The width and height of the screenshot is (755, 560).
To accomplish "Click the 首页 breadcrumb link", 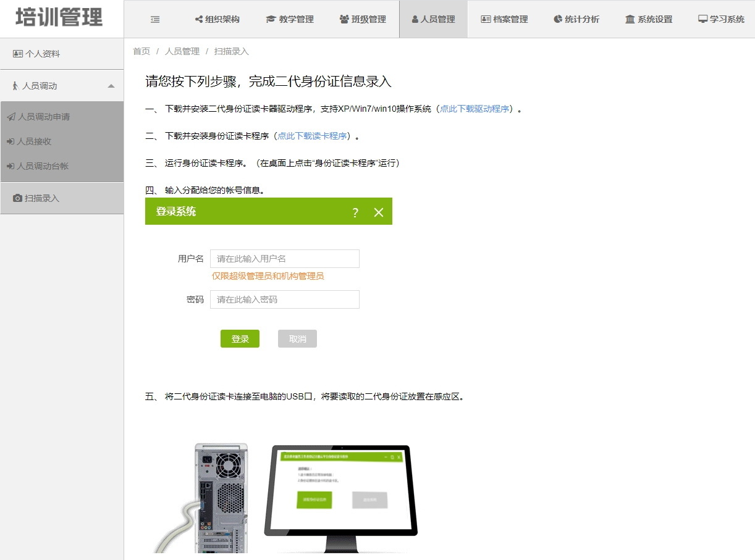I will click(x=141, y=51).
